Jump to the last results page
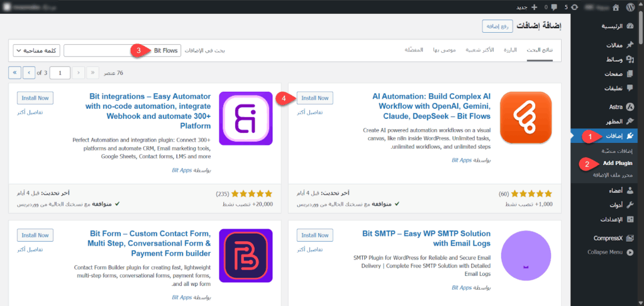Image resolution: width=644 pixels, height=306 pixels. click(x=16, y=72)
